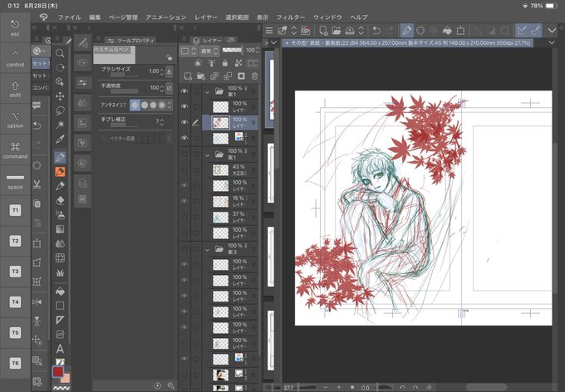
Task: Open the レイヤー menu
Action: click(x=206, y=17)
